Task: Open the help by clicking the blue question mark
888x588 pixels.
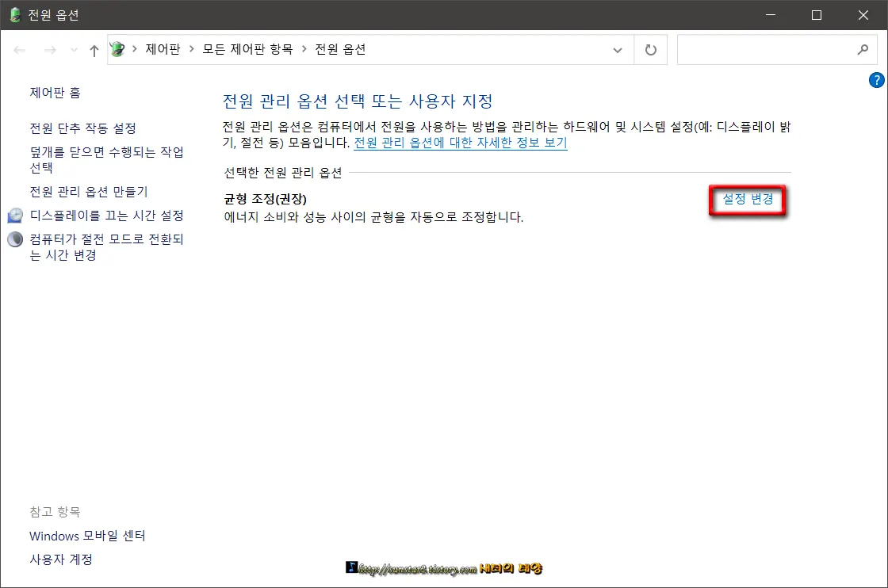Action: click(876, 80)
